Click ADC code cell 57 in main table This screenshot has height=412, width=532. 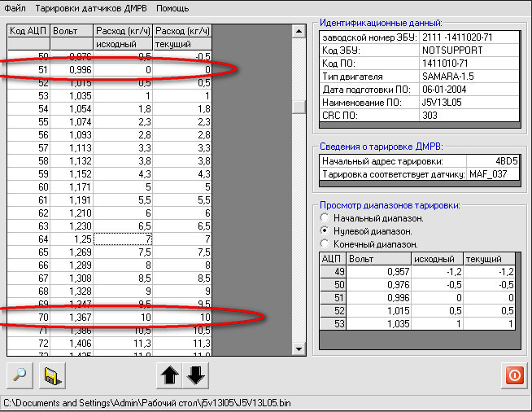pos(28,147)
